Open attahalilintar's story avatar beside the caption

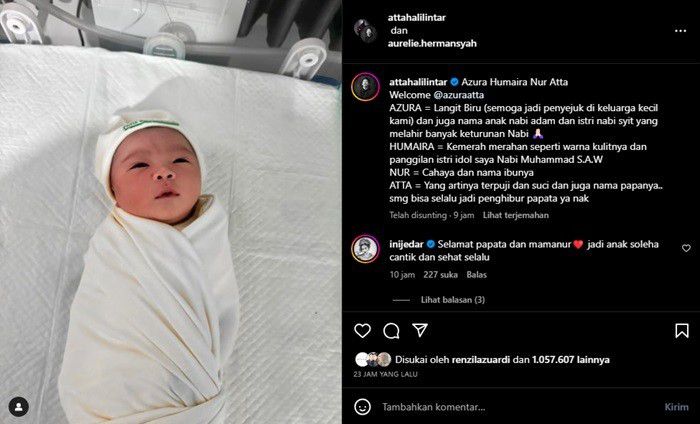point(365,87)
